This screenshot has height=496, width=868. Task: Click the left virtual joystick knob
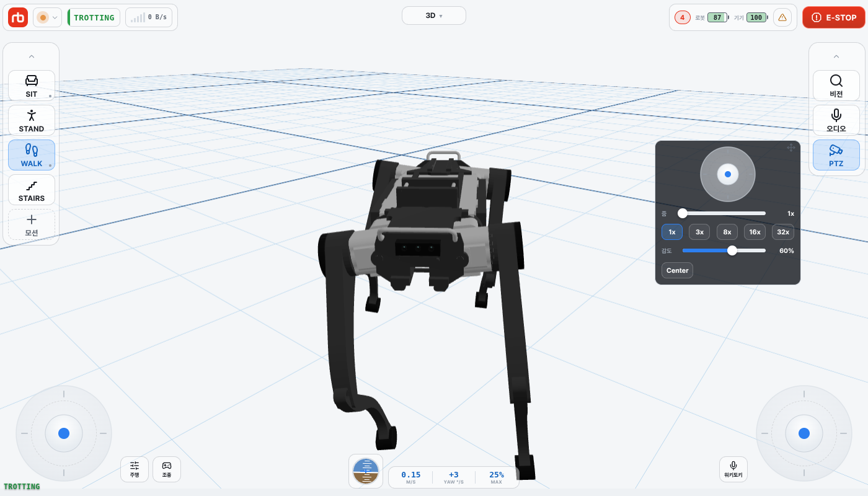(64, 433)
